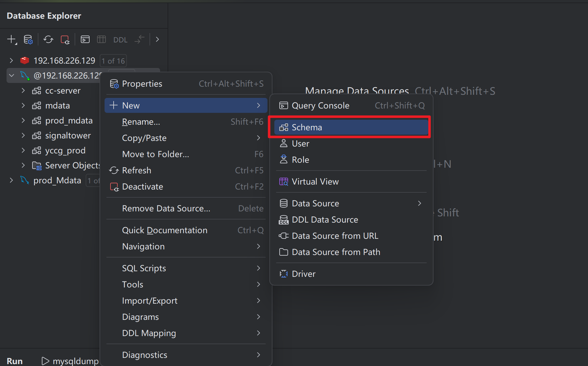588x366 pixels.
Task: Expand the 192.168.226.129 Redis data source
Action: [12, 60]
